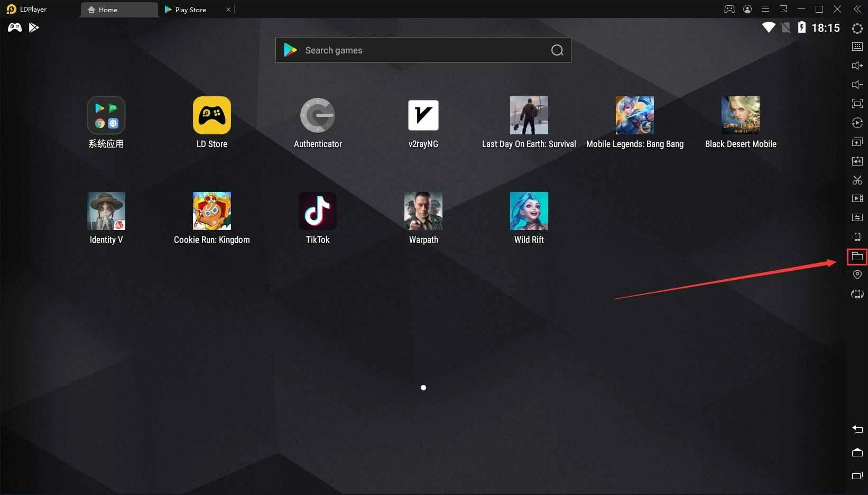The image size is (868, 495).
Task: Rotate the emulator screen from sidebar
Action: click(x=857, y=294)
